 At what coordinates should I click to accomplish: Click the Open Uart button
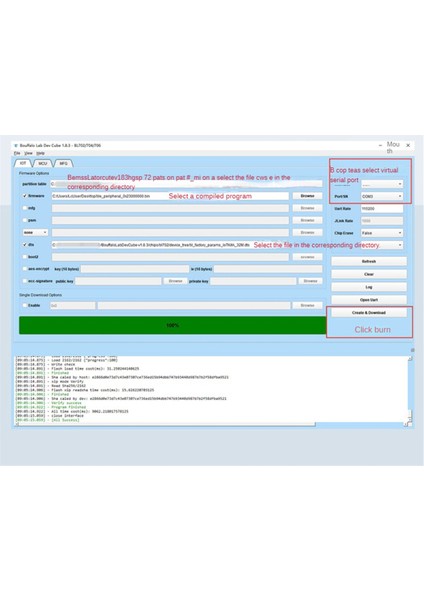(x=369, y=300)
